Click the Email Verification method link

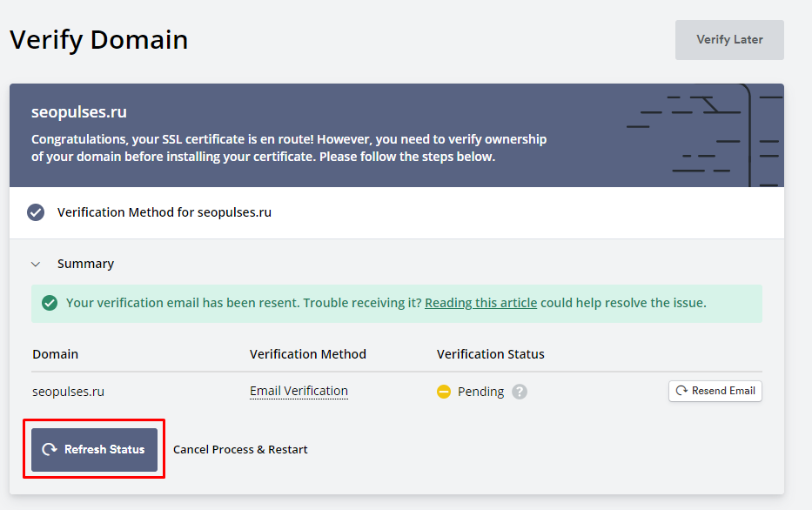[299, 391]
